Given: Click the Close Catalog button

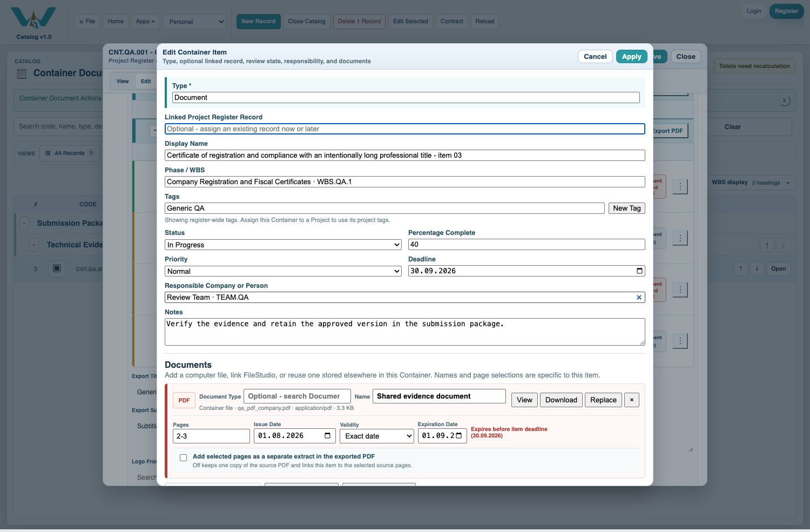Looking at the screenshot, I should pyautogui.click(x=307, y=22).
